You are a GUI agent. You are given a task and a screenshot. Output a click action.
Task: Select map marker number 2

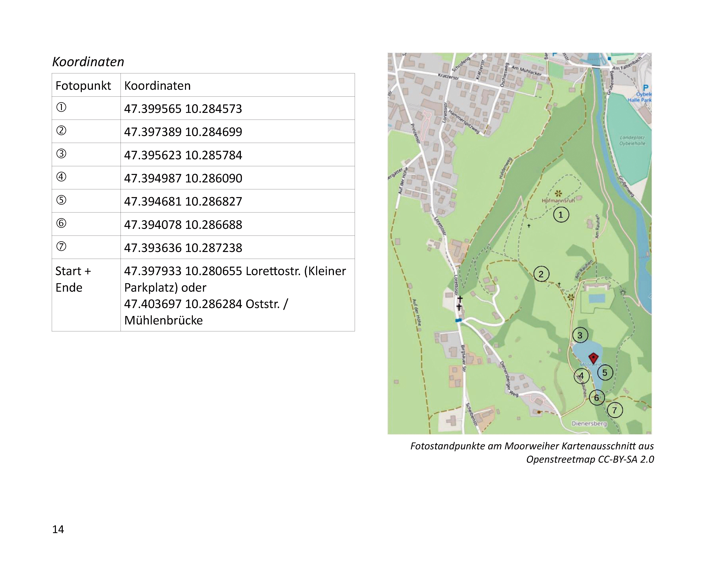541,274
